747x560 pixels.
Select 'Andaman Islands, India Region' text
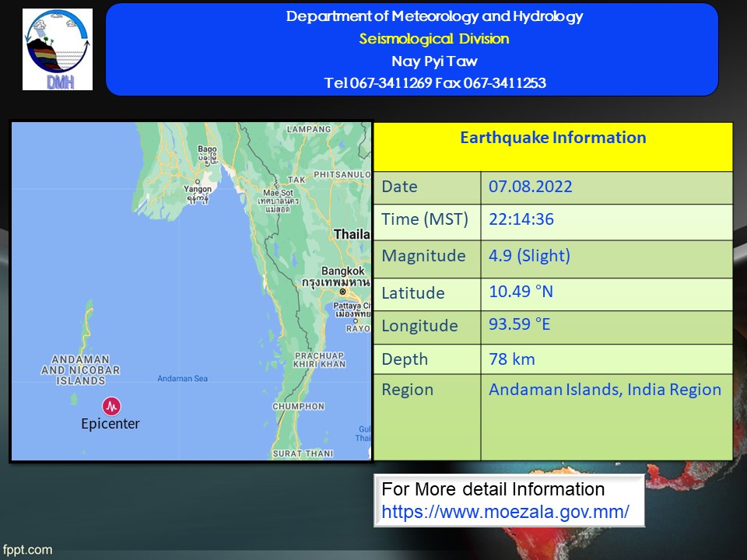pyautogui.click(x=605, y=390)
